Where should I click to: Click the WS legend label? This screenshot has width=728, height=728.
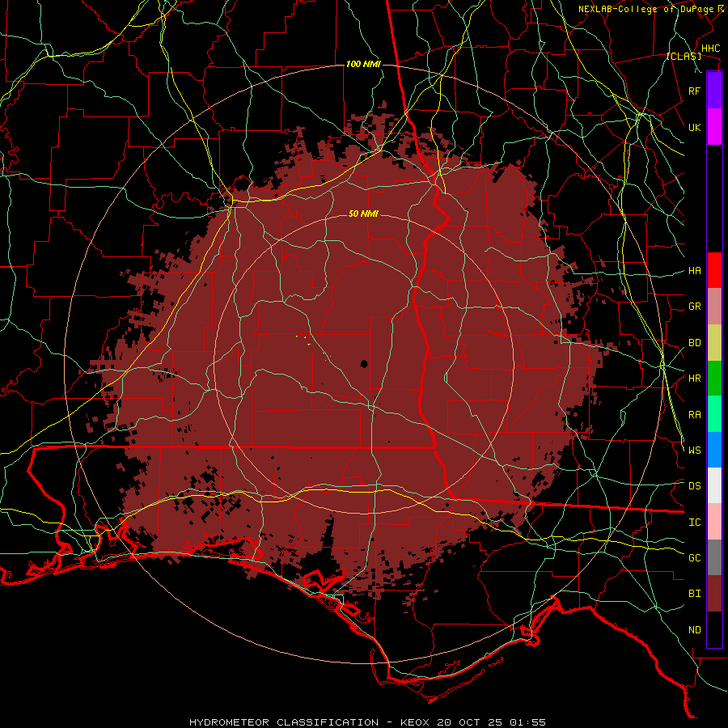point(695,450)
